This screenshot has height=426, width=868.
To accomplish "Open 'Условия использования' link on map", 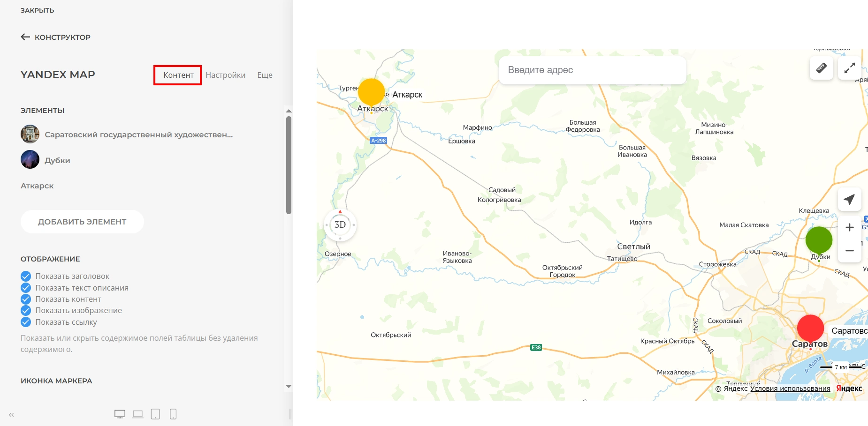I will [790, 389].
